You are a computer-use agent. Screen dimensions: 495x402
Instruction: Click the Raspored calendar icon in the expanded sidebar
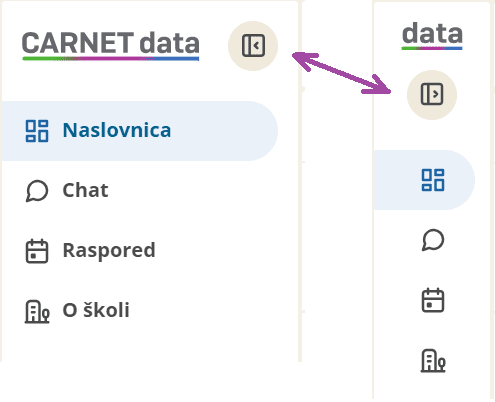37,251
